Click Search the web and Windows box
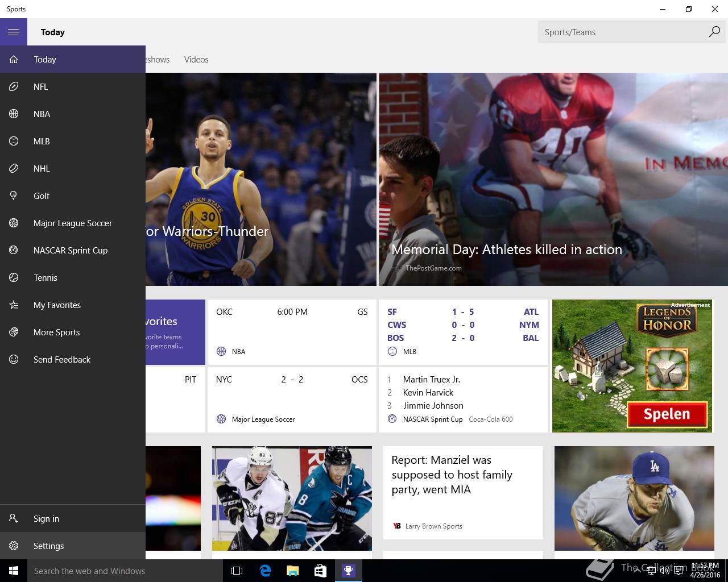 point(125,571)
